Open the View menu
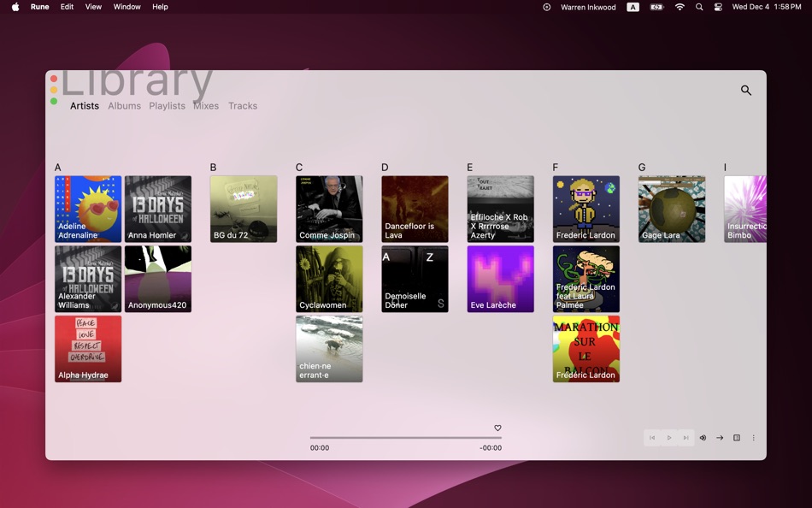 pos(93,7)
